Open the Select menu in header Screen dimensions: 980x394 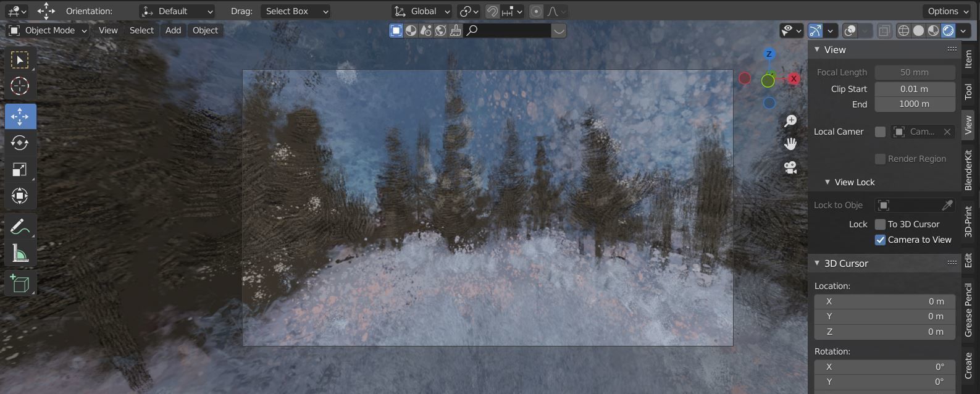141,30
